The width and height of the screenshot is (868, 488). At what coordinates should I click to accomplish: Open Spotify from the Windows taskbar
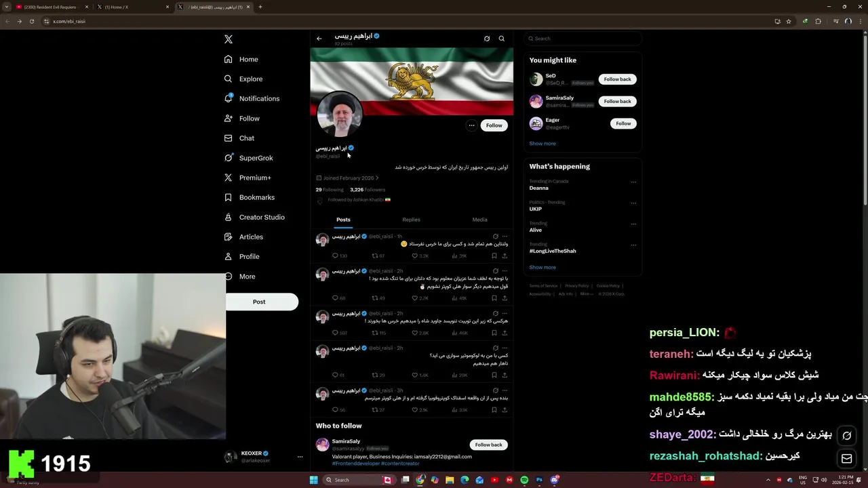tap(524, 480)
